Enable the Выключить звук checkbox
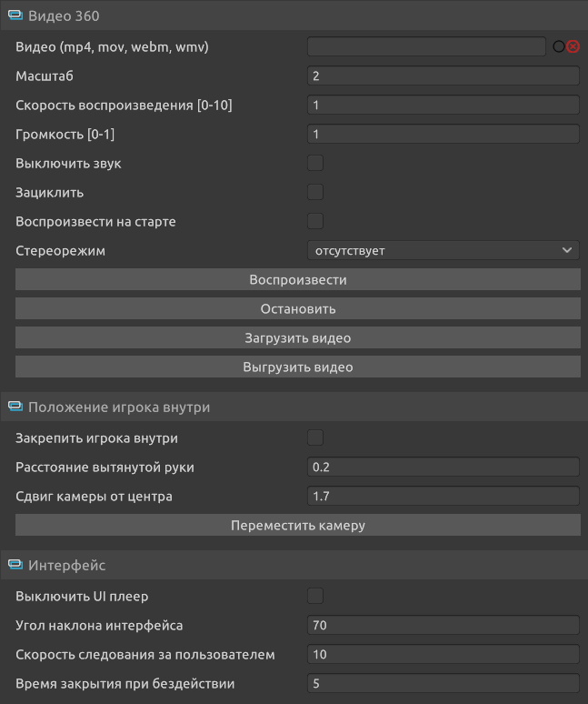Image resolution: width=588 pixels, height=704 pixels. (x=315, y=164)
